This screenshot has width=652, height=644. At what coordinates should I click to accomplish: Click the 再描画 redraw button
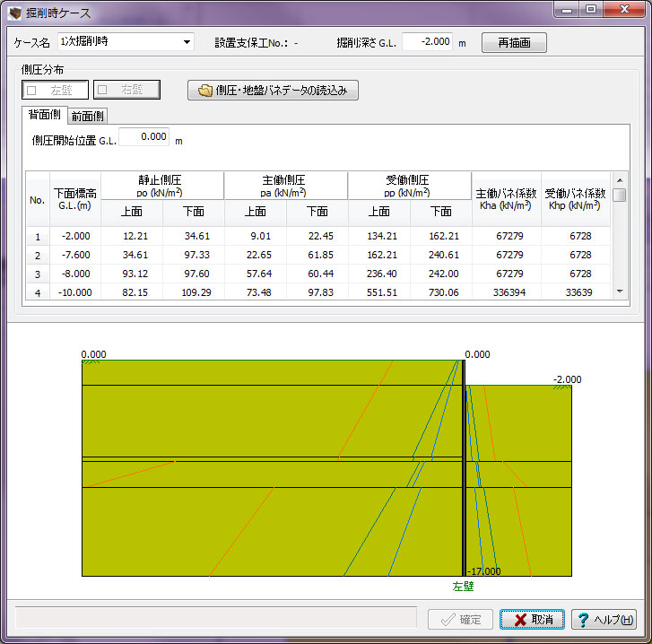(x=514, y=43)
